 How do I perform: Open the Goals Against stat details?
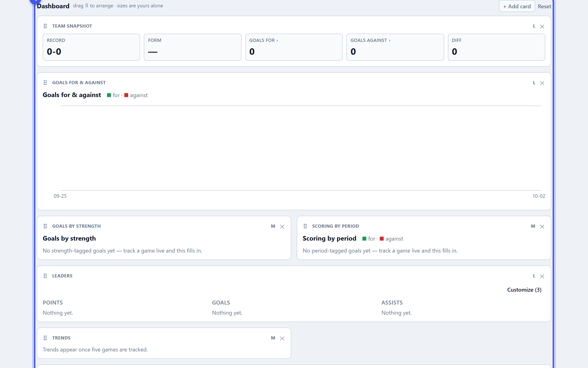(x=395, y=47)
